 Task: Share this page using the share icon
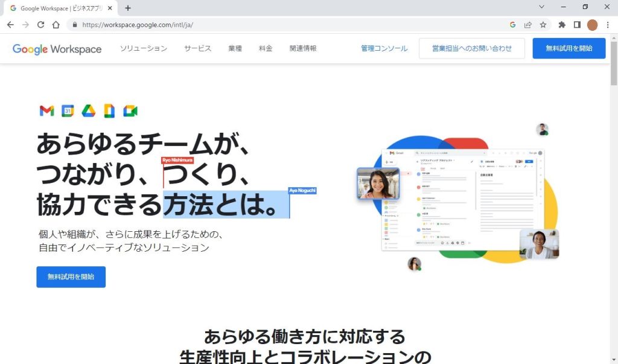coord(527,25)
